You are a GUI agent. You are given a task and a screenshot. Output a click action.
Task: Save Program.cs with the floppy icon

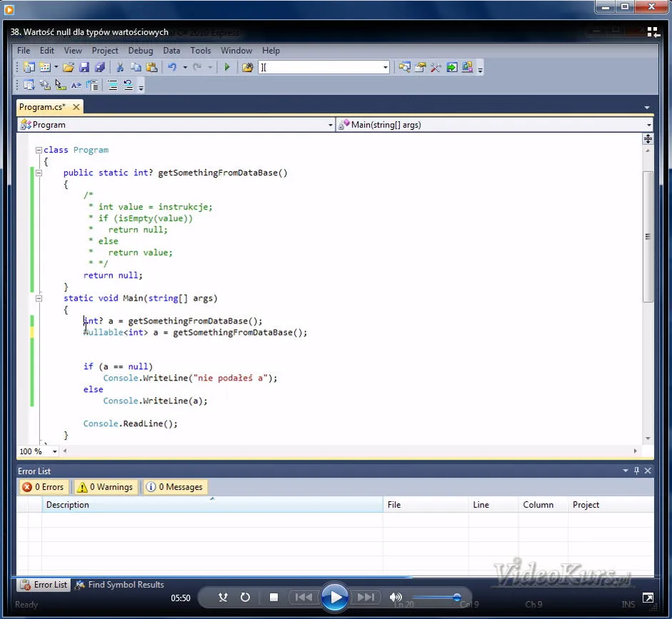click(84, 67)
